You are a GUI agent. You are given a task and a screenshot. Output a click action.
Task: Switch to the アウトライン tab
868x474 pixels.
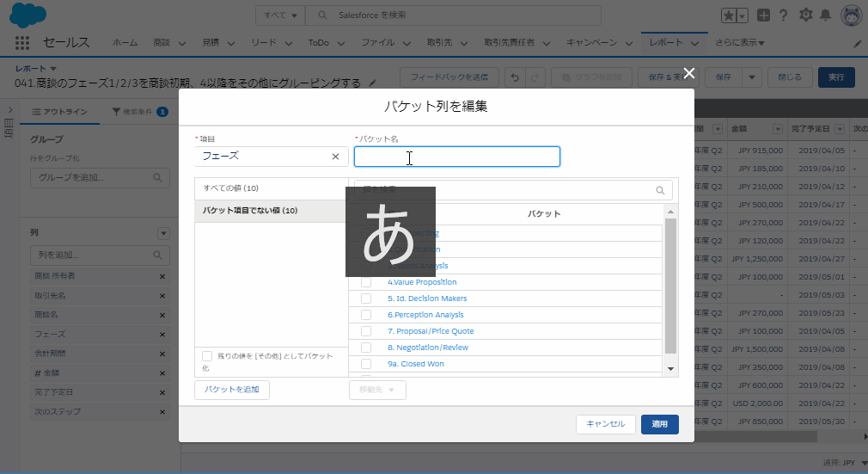[60, 112]
